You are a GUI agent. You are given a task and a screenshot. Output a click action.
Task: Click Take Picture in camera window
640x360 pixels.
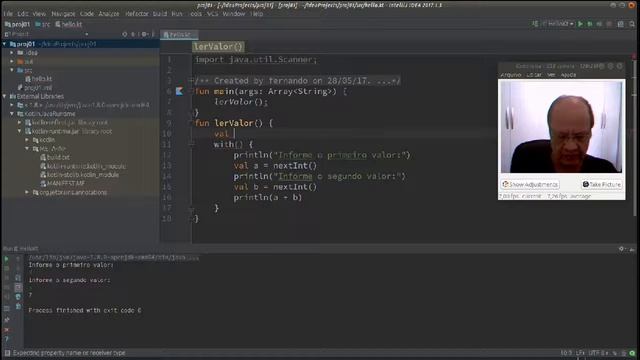tap(602, 184)
